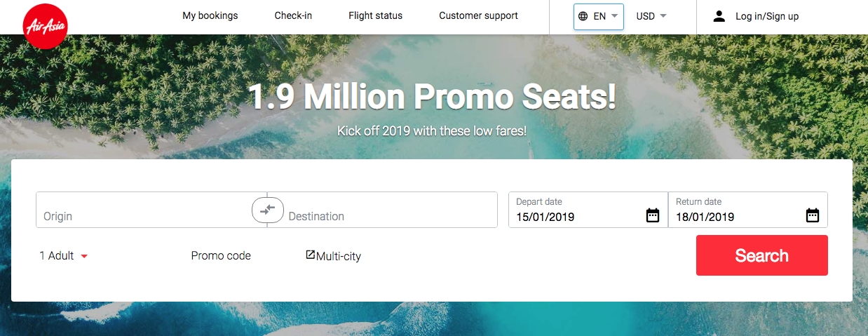Swap origin and destination airports
Image resolution: width=868 pixels, height=336 pixels.
[267, 210]
